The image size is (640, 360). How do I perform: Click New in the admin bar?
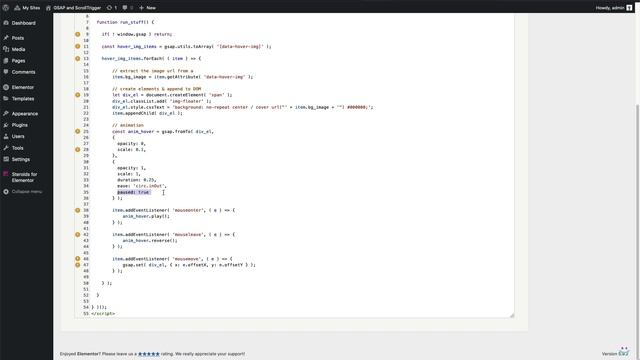(147, 8)
